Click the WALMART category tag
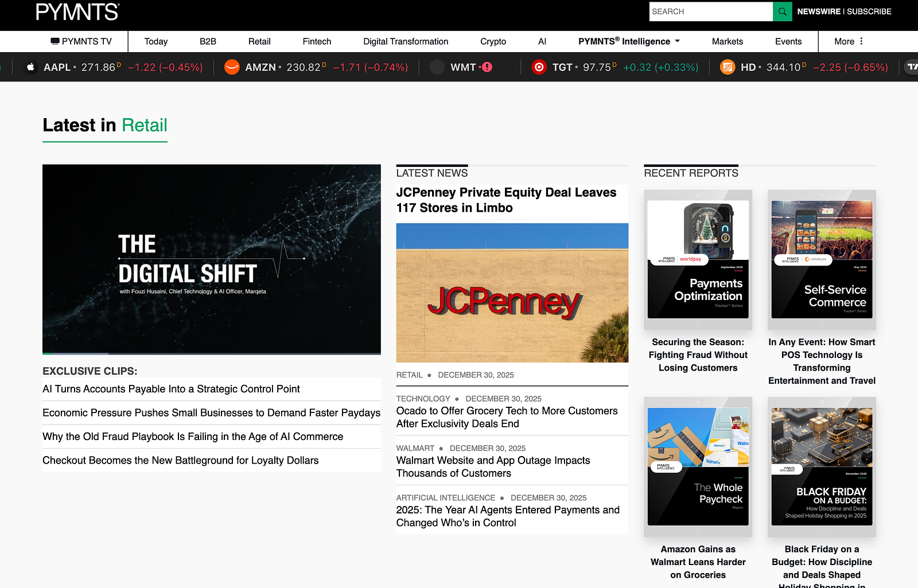Viewport: 918px width, 588px height. coord(415,448)
